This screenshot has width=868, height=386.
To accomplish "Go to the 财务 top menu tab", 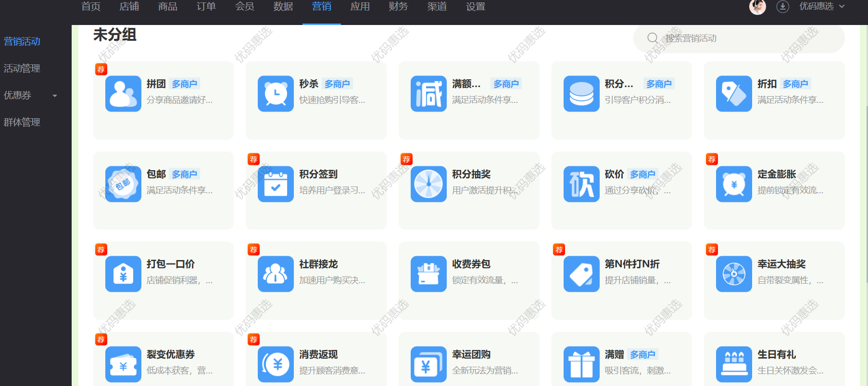I will 398,7.
